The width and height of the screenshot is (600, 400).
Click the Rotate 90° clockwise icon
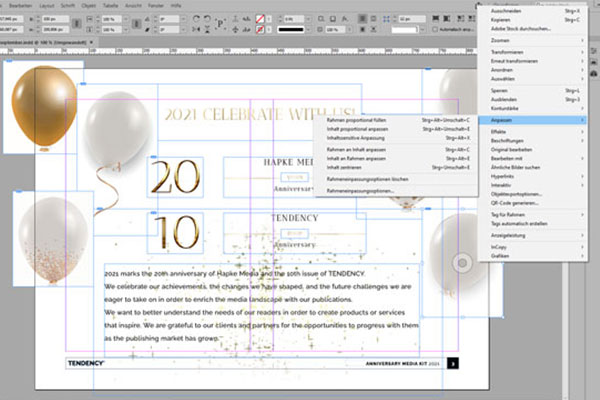[x=196, y=19]
